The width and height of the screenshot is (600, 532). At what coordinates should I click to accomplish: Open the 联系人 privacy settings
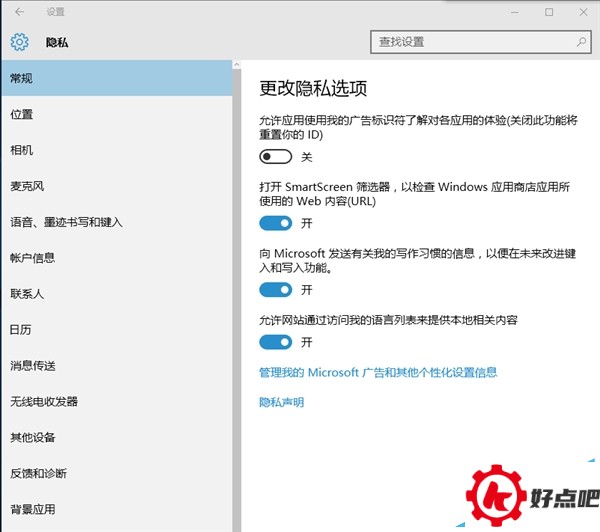tap(117, 294)
